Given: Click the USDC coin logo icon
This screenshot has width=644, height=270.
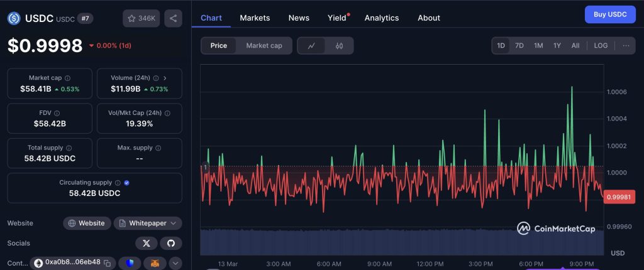Looking at the screenshot, I should [14, 18].
